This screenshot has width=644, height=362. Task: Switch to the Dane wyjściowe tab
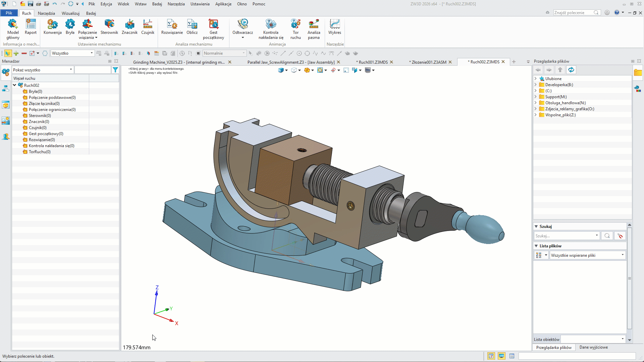(593, 347)
